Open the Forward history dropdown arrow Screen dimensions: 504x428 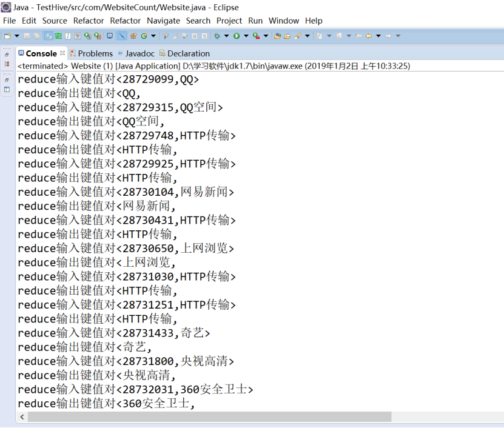point(398,36)
